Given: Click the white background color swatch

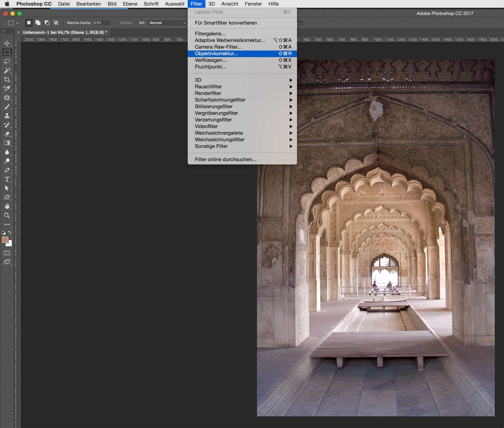Looking at the screenshot, I should point(10,244).
